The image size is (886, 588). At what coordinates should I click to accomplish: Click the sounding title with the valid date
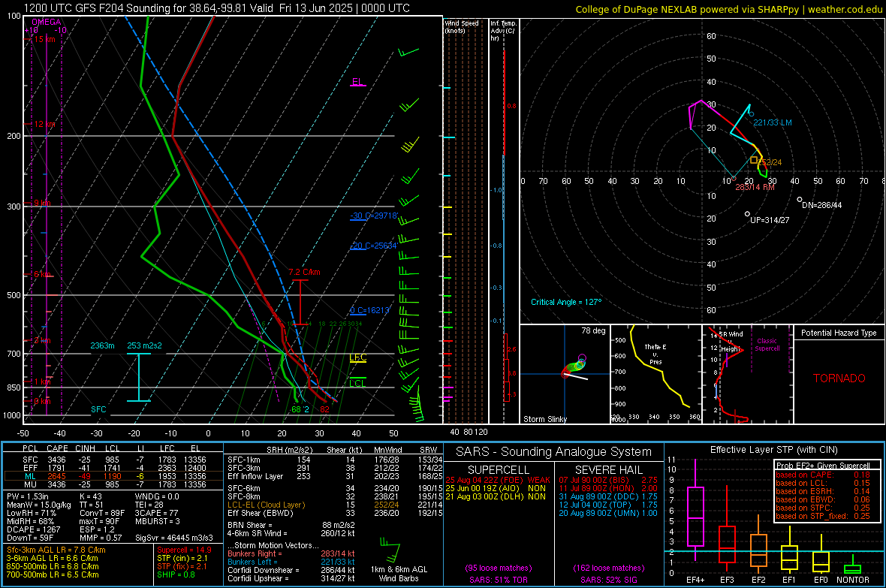coord(217,8)
